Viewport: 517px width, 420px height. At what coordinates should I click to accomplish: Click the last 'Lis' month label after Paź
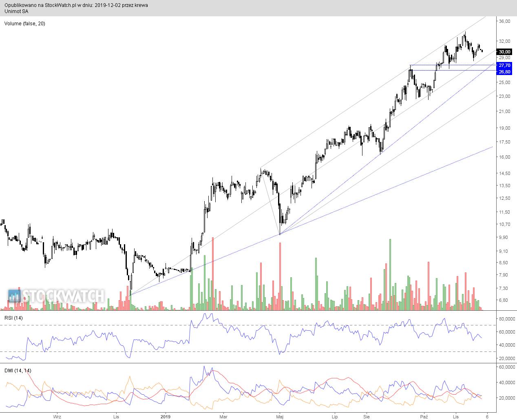point(456,417)
